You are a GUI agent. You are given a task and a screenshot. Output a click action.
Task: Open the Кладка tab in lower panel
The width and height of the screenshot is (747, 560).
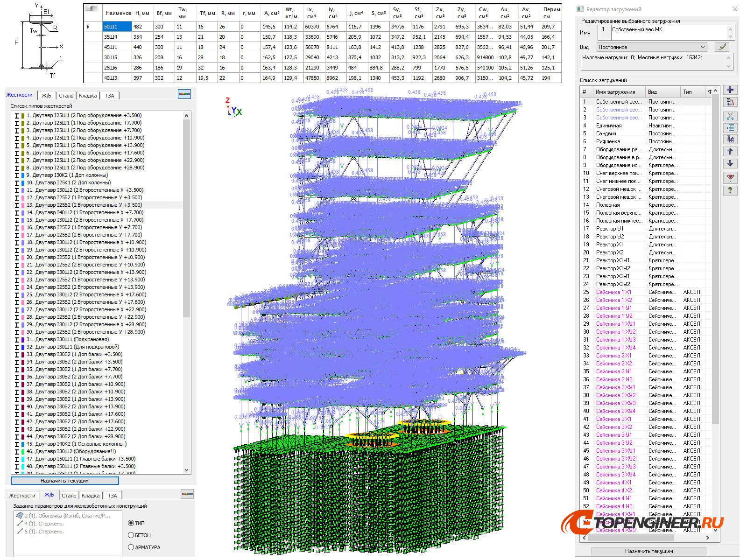pos(90,496)
